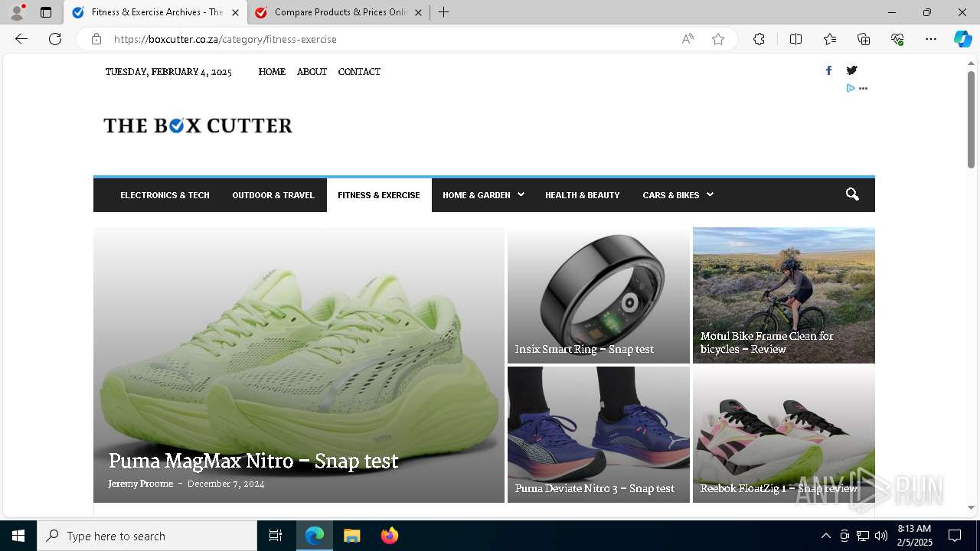
Task: Open Edge Settings and more menu
Action: click(x=931, y=39)
